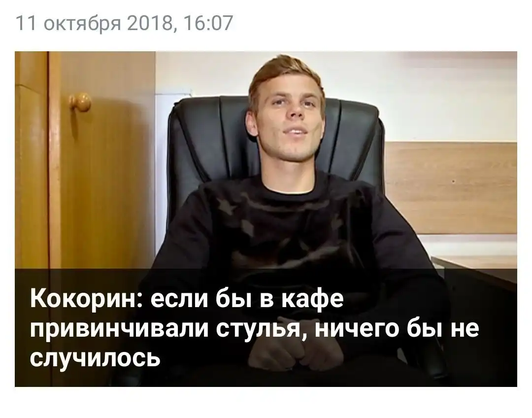
Task: Open the news photo of man in chair
Action: point(266,219)
